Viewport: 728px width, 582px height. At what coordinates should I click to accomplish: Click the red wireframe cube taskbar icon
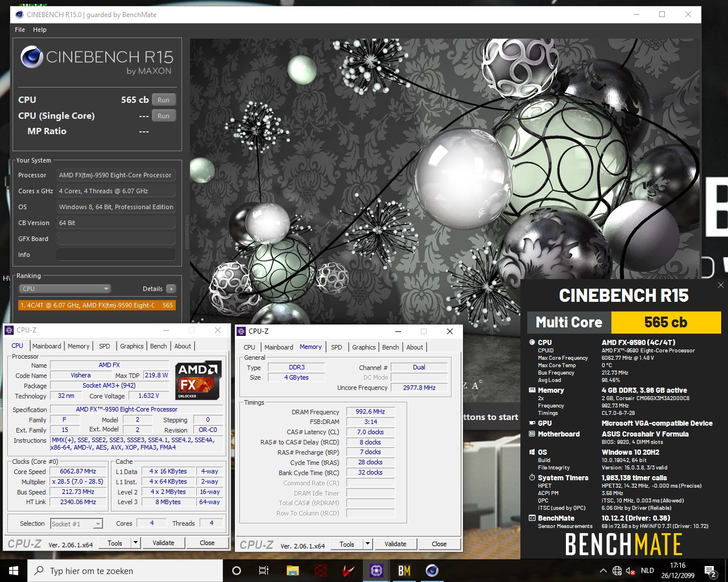321,571
